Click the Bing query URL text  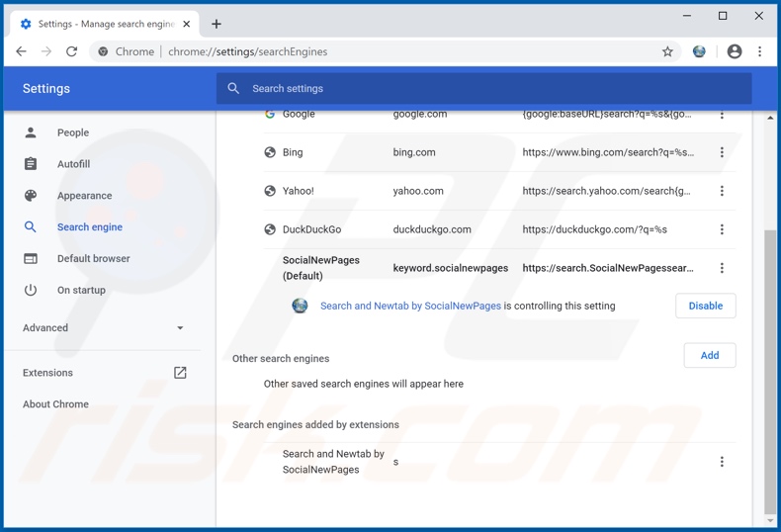pos(608,152)
